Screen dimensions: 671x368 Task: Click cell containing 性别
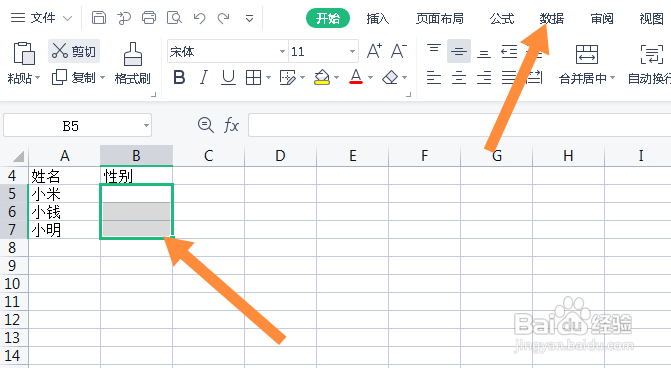point(137,176)
